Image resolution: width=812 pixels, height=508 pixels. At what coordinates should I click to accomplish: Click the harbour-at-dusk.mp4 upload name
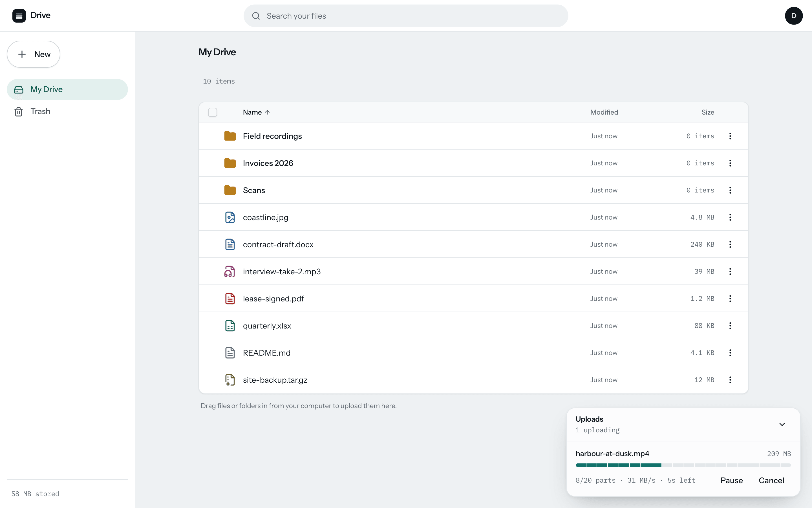[x=612, y=454]
